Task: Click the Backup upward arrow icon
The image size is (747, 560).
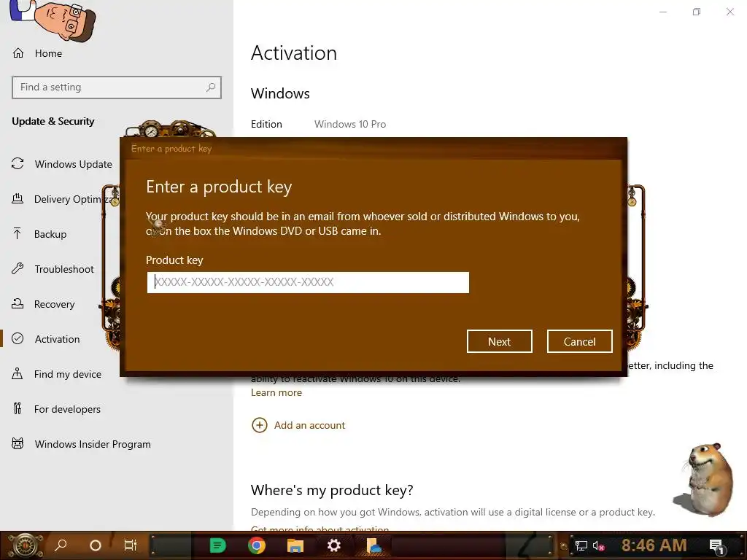Action: 18,233
